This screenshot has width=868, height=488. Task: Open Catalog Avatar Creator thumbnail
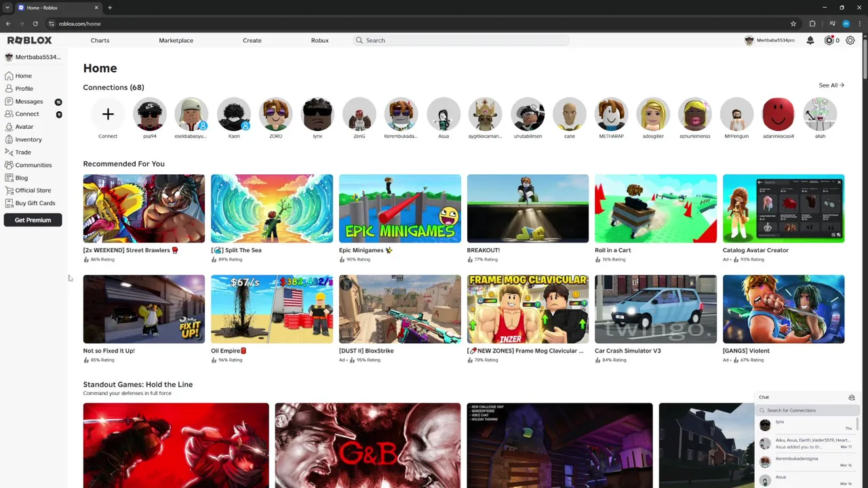[784, 209]
